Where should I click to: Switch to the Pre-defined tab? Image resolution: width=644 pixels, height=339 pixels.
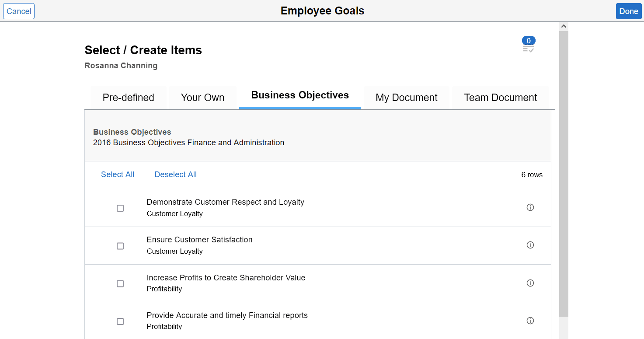(128, 97)
